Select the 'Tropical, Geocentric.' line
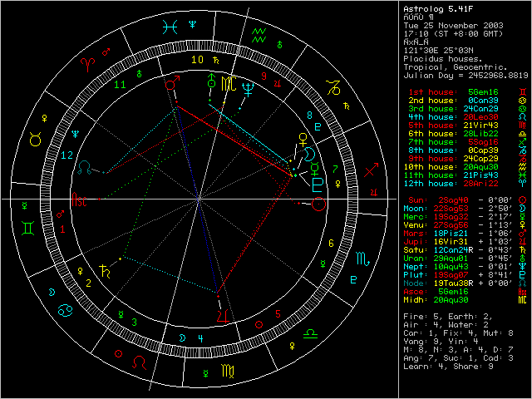532x399 pixels. point(456,67)
